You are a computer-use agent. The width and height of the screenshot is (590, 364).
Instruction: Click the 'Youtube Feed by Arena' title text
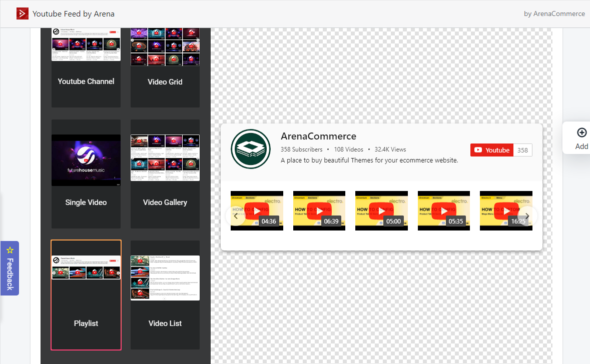(74, 14)
